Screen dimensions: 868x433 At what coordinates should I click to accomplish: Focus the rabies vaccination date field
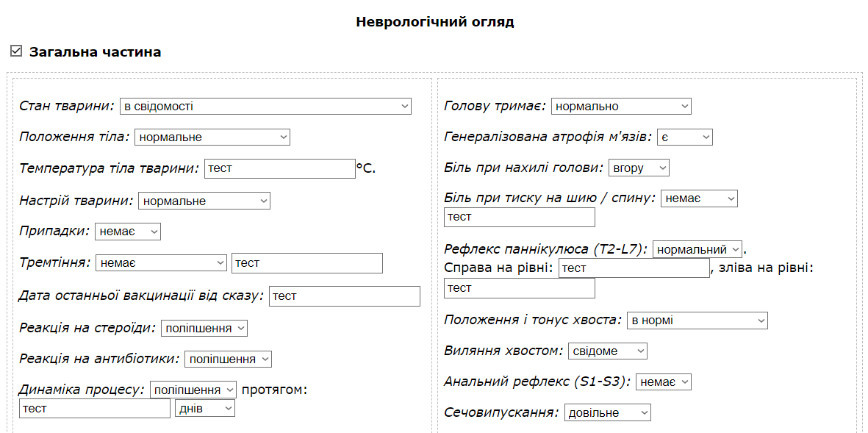click(x=344, y=296)
